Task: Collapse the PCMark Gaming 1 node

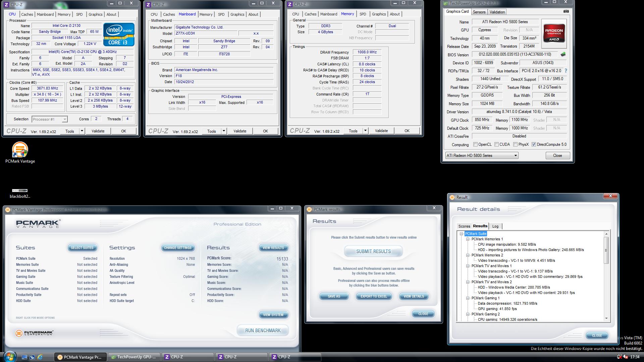Action: click(468, 298)
